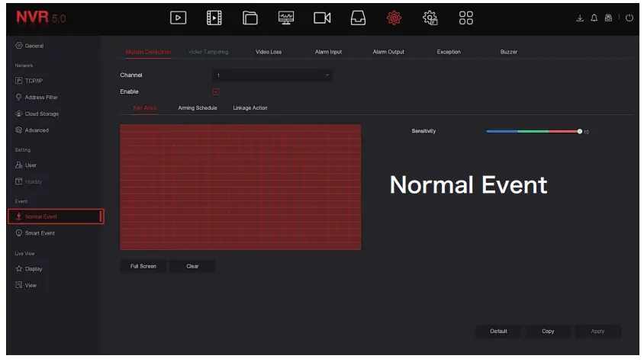Screen dimensions: 644x362
Task: Switch to Exception tab
Action: (x=449, y=52)
